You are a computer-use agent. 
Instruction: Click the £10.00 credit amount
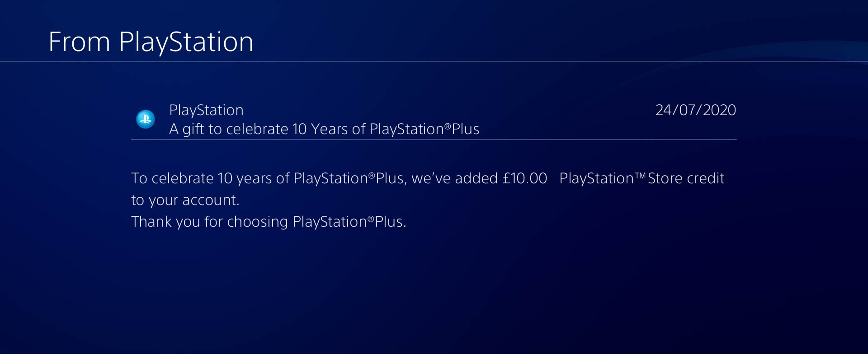pos(525,178)
